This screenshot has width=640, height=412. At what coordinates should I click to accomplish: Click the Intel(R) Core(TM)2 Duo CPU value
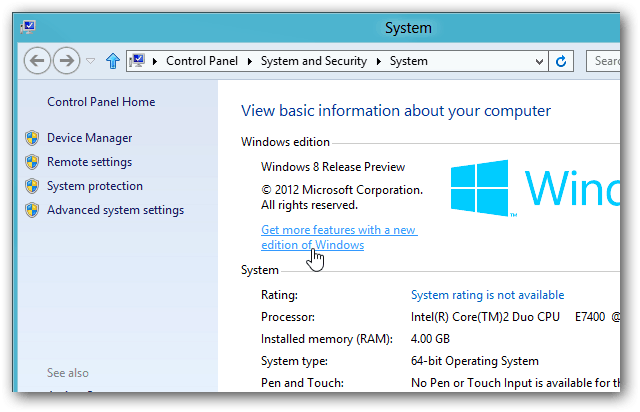pos(516,317)
